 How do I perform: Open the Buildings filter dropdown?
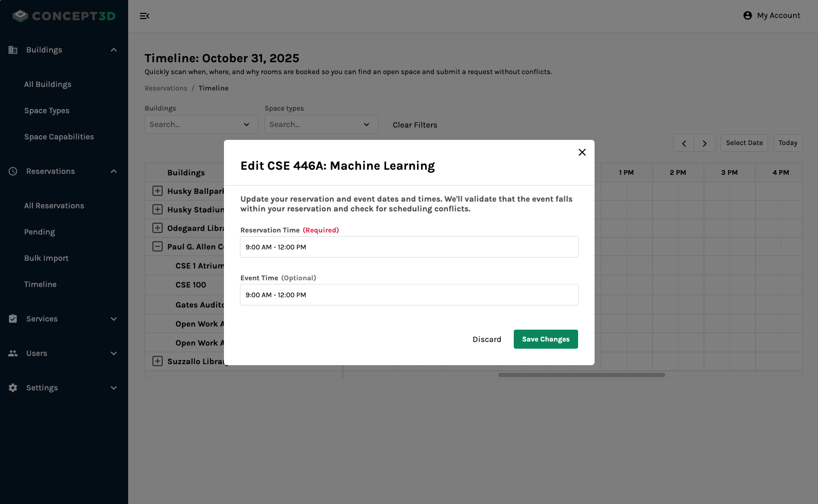click(x=201, y=124)
